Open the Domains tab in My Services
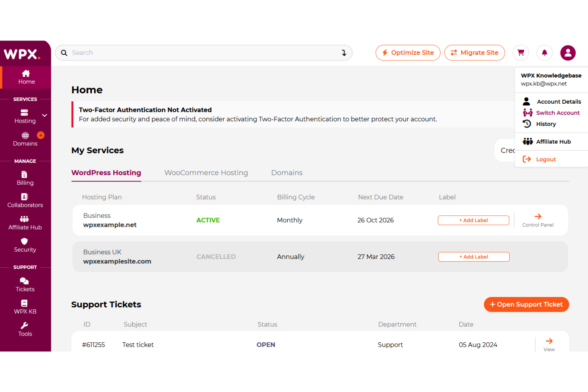The width and height of the screenshot is (588, 392). point(286,172)
